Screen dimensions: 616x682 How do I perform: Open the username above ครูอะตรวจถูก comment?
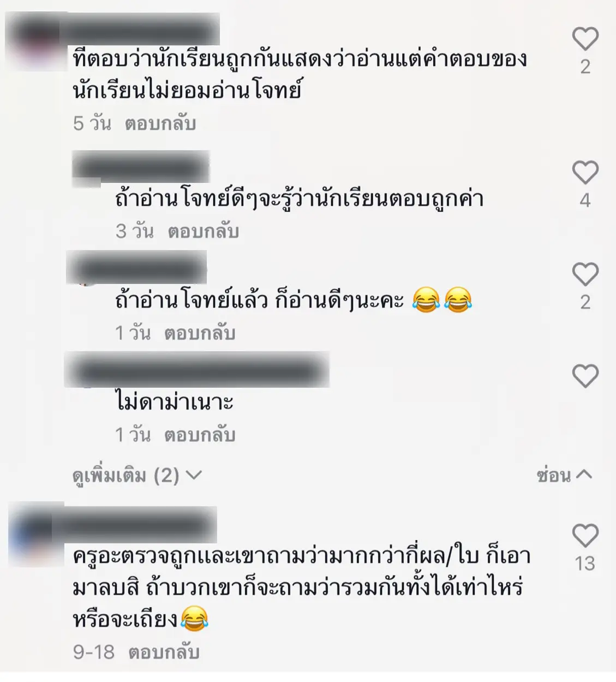pyautogui.click(x=141, y=524)
